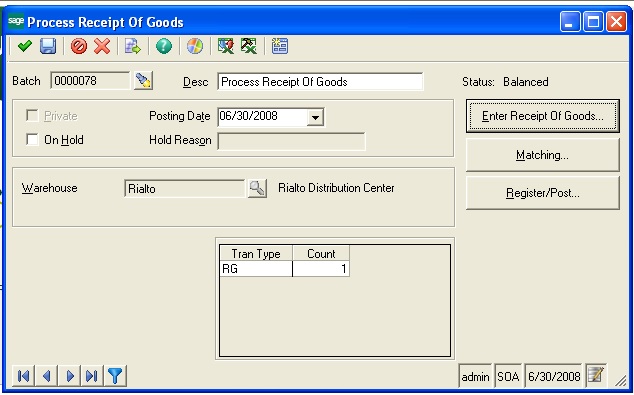
Task: Close the Process Receipt Of Goods window
Action: pos(617,21)
